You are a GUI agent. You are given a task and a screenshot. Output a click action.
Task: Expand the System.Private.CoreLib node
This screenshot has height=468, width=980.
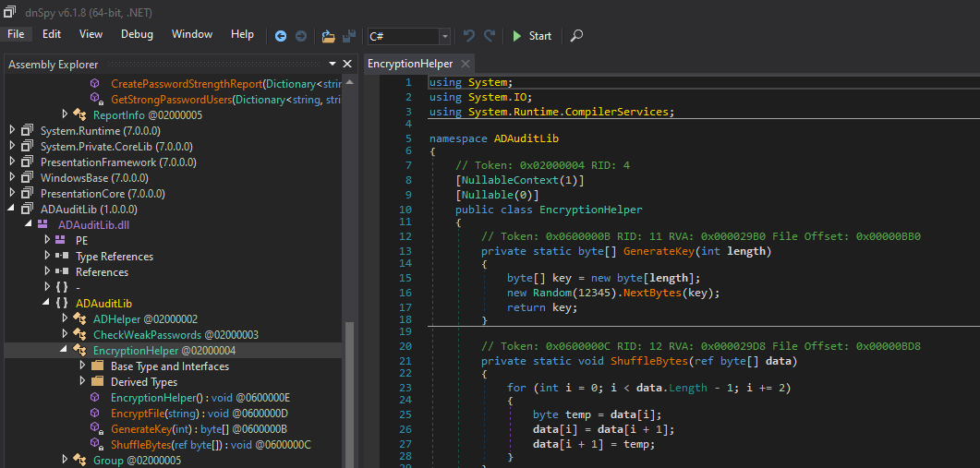point(11,146)
